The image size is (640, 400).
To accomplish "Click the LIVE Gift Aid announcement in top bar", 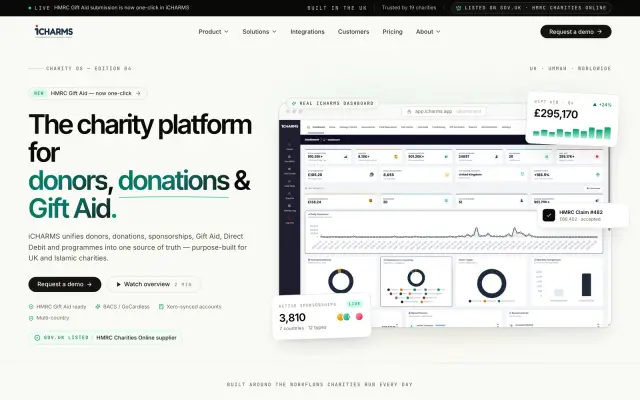I will point(109,8).
